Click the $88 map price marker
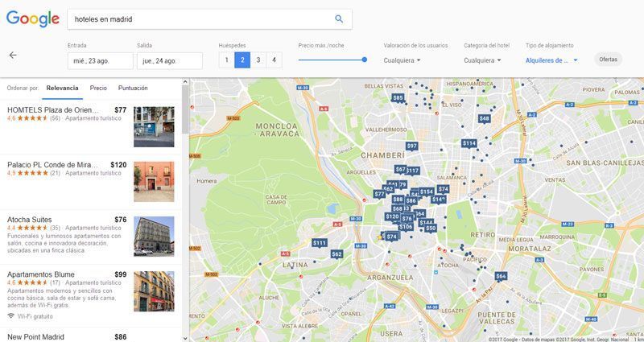Viewport: 644px width, 342px height. point(398,200)
